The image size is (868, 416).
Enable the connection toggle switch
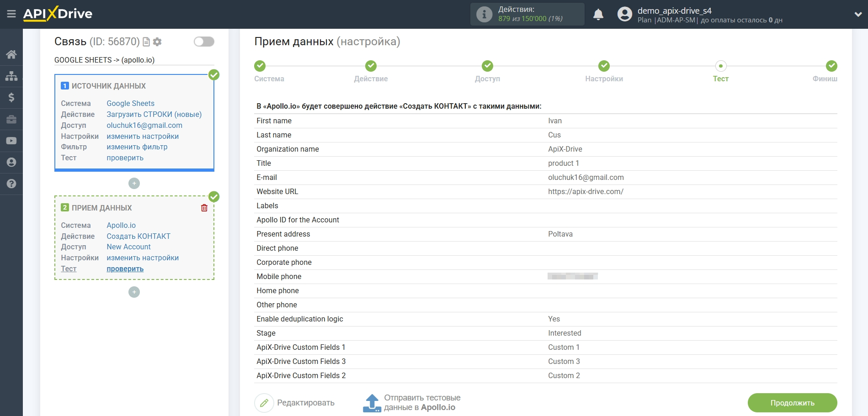[203, 42]
